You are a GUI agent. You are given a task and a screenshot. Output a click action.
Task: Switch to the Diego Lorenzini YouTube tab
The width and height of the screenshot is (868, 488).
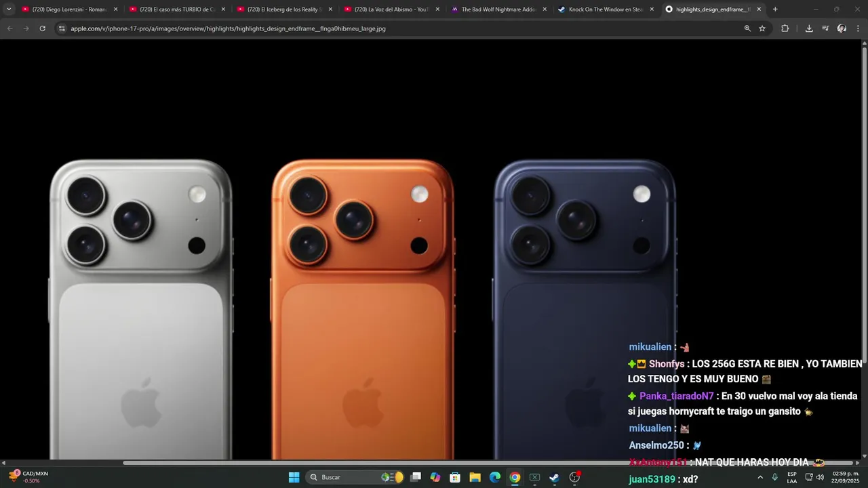coord(68,9)
